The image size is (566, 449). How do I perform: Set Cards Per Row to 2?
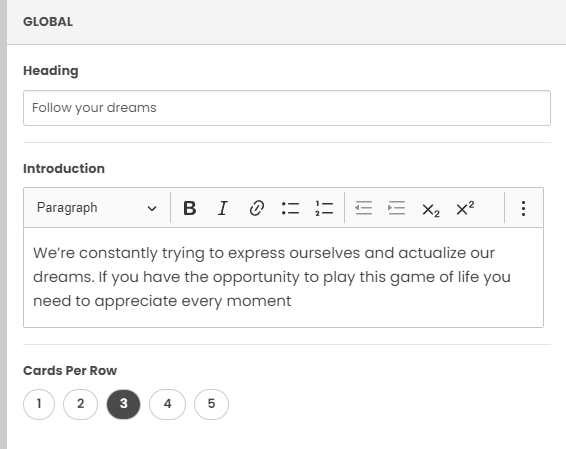point(80,404)
